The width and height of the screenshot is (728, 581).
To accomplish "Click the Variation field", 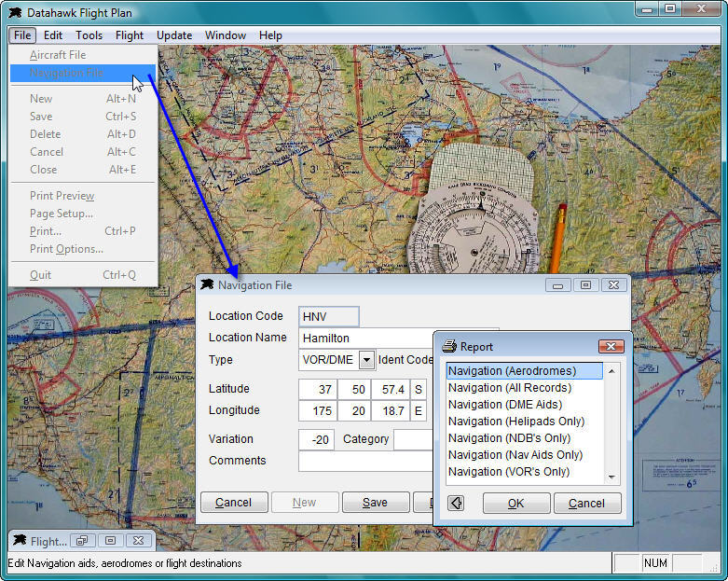I will coord(316,439).
